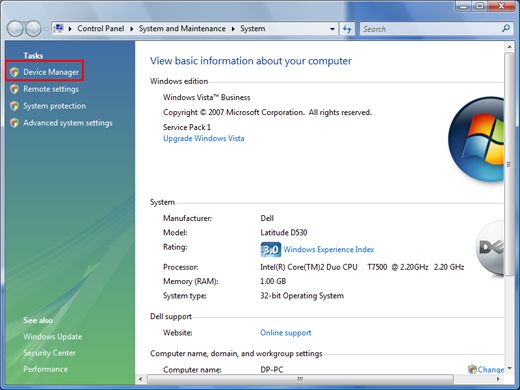Image resolution: width=520 pixels, height=390 pixels.
Task: Click the Change settings link
Action: [490, 370]
